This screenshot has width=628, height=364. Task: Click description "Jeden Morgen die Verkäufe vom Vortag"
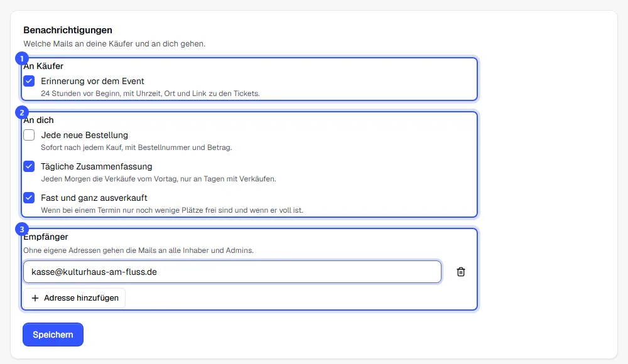158,179
